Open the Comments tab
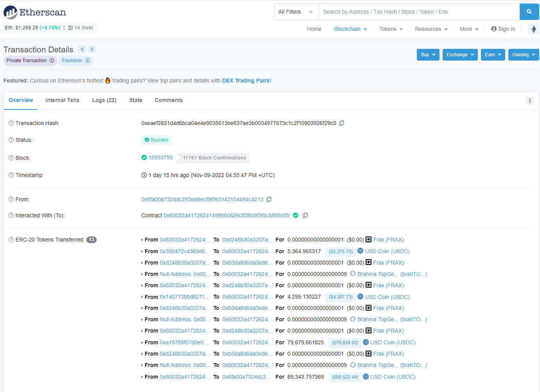 (x=169, y=100)
